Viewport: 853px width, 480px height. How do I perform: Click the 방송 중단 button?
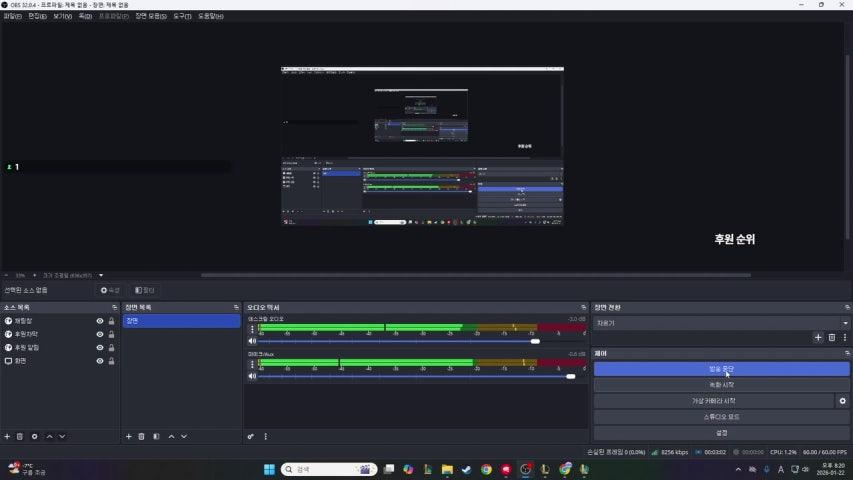(x=721, y=369)
